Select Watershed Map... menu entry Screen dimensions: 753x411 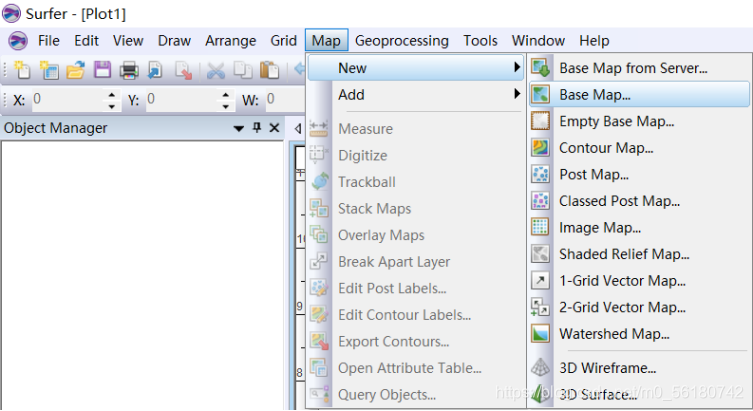point(639,334)
